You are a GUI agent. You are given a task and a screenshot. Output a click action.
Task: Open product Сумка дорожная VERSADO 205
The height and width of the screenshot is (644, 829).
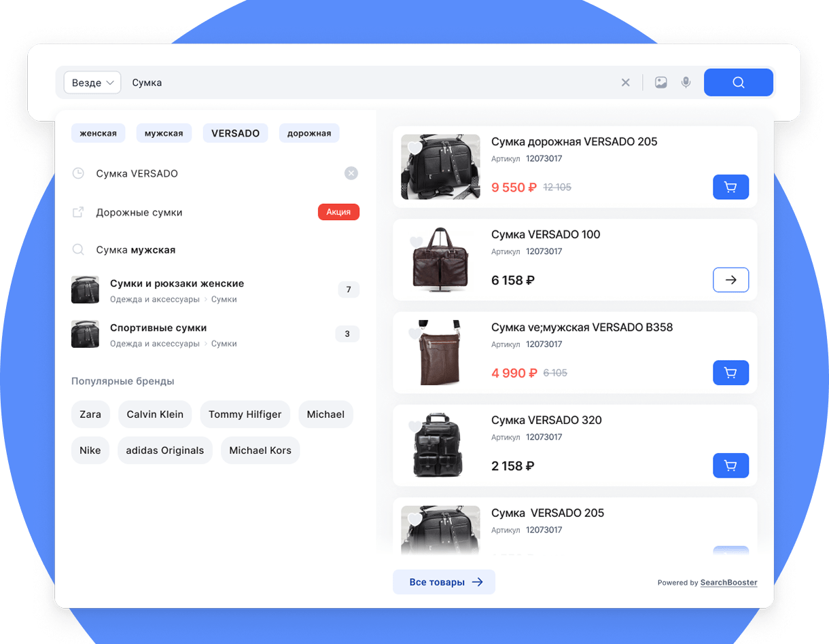pos(574,141)
